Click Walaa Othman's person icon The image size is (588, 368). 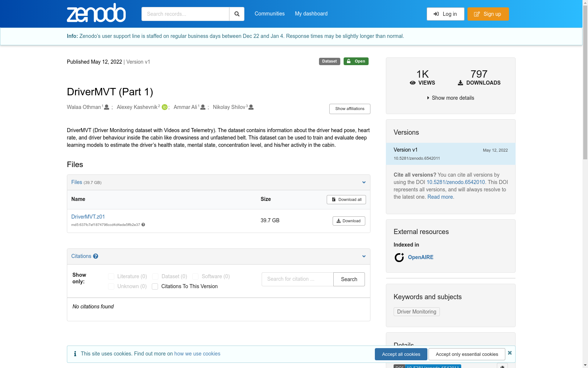click(x=107, y=107)
